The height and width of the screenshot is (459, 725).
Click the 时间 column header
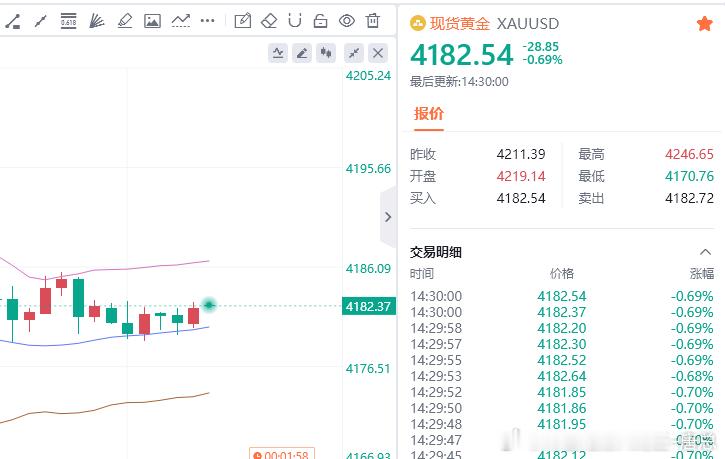(x=422, y=274)
